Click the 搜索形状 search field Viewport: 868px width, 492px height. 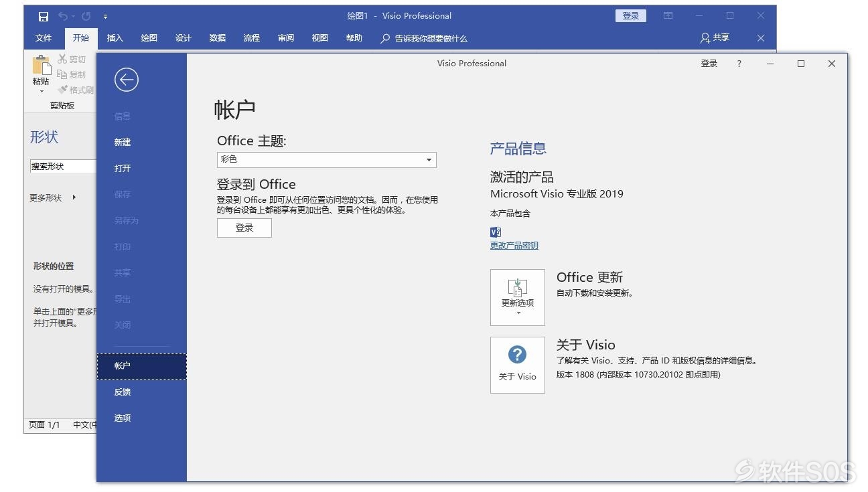(63, 167)
